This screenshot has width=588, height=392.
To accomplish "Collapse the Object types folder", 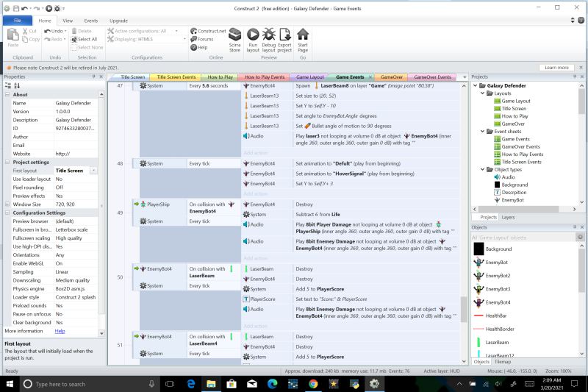I will click(x=483, y=170).
